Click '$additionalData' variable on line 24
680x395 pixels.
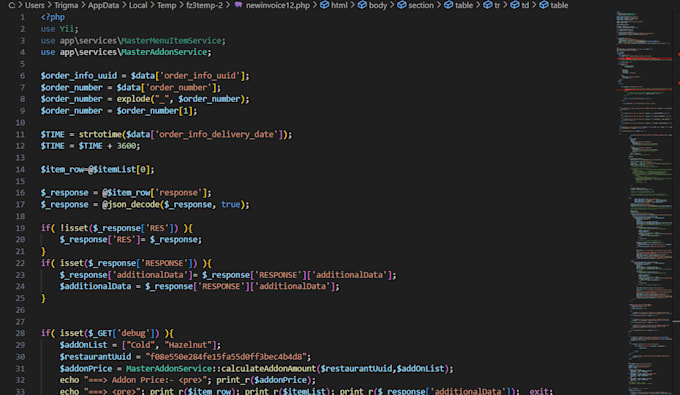tap(95, 287)
